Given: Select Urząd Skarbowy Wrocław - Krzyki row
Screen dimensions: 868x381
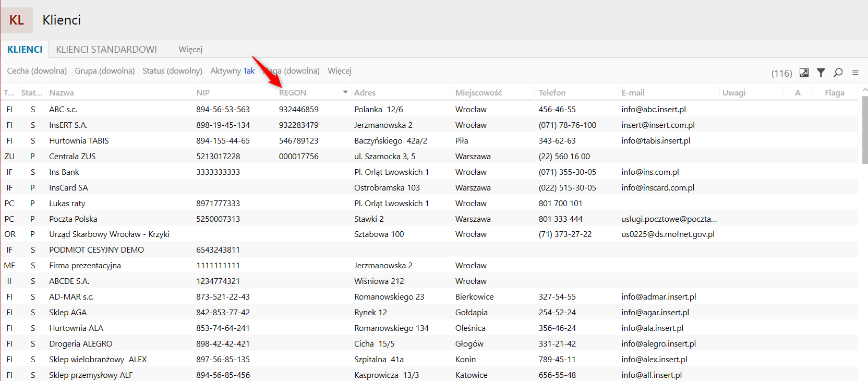Looking at the screenshot, I should click(429, 234).
